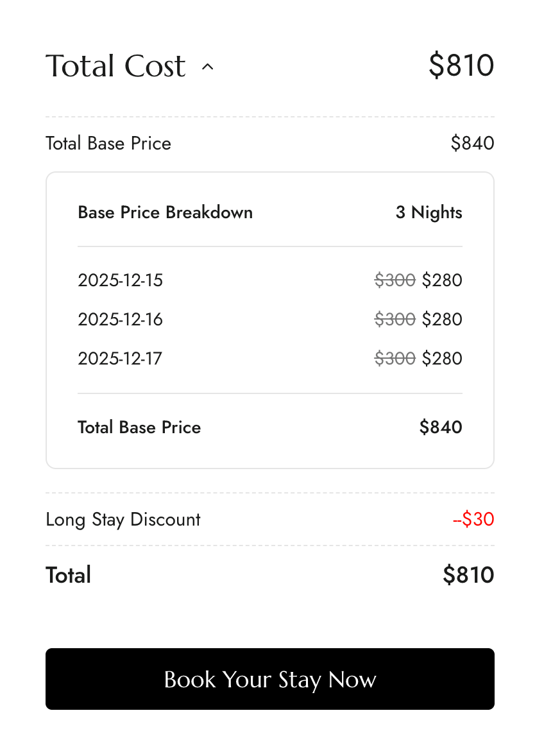Viewport: 544px width, 756px height.
Task: Click the 3 Nights label
Action: pos(429,212)
